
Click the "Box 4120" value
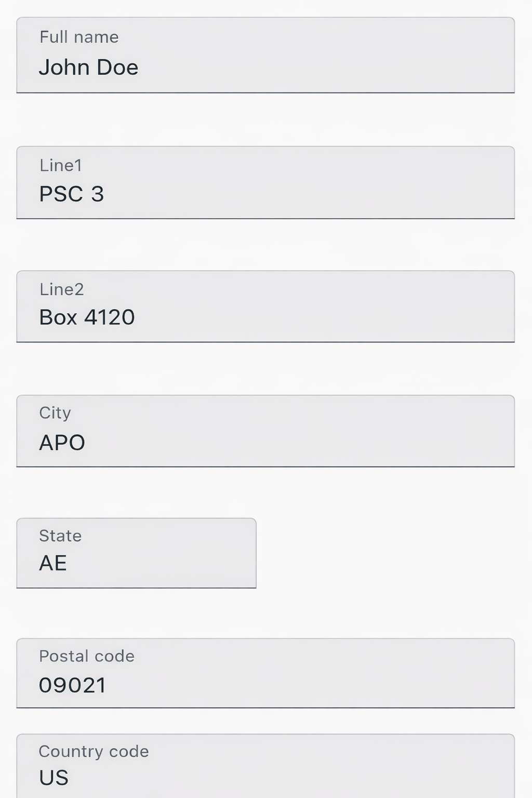(x=87, y=317)
